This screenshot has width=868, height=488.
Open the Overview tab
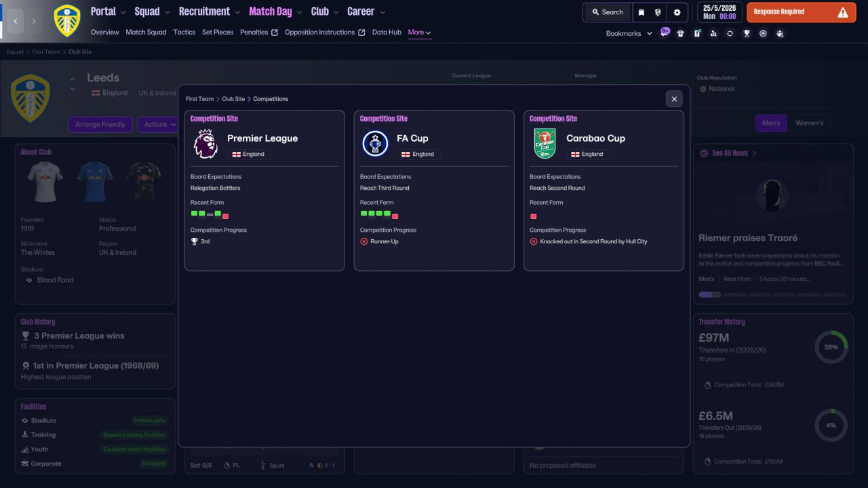(105, 33)
